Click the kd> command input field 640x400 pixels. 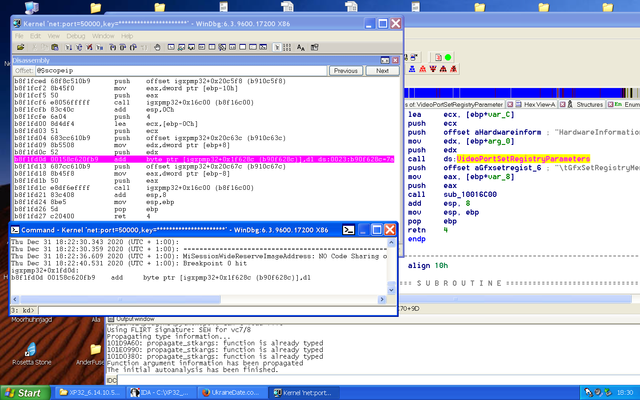tap(217, 311)
